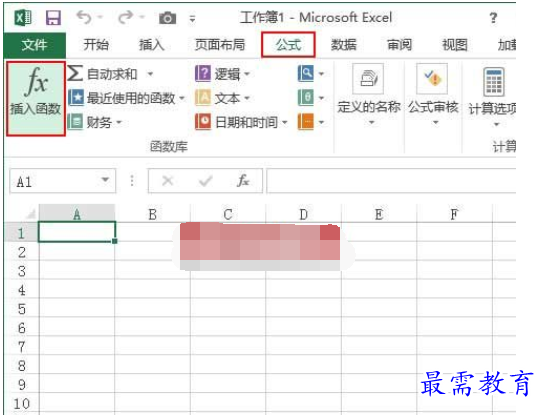
Task: Select row 10 header
Action: tap(21, 403)
